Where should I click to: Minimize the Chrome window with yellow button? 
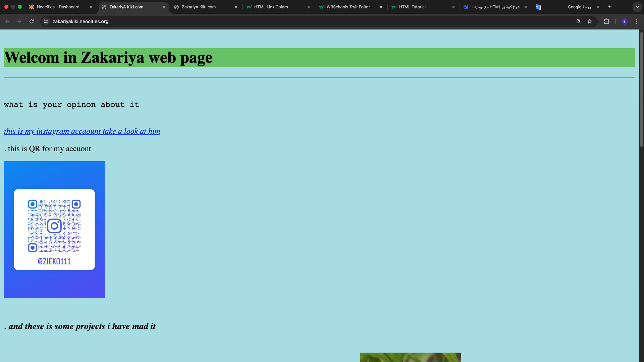click(x=13, y=7)
